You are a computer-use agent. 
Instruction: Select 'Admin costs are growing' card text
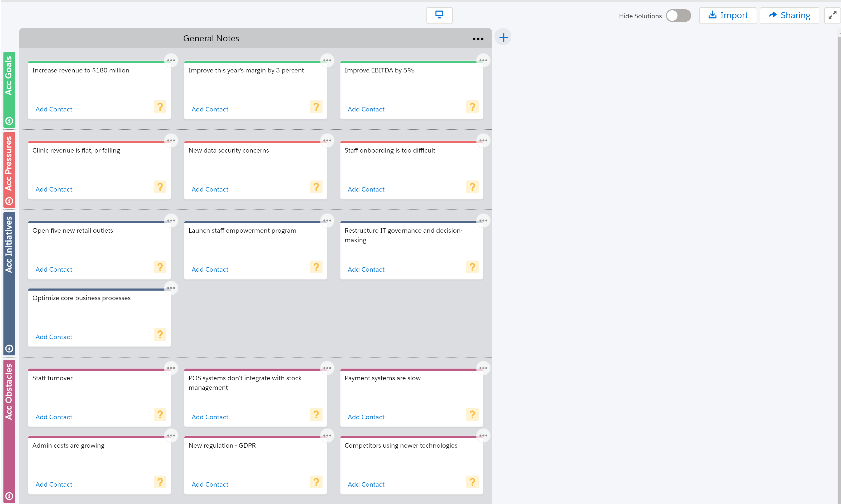point(68,446)
